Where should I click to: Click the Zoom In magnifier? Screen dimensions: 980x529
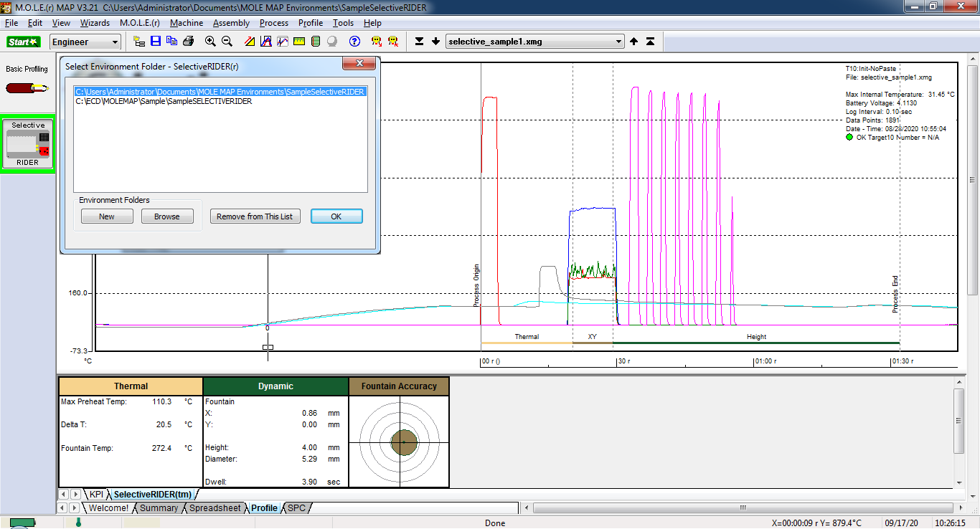click(x=210, y=42)
